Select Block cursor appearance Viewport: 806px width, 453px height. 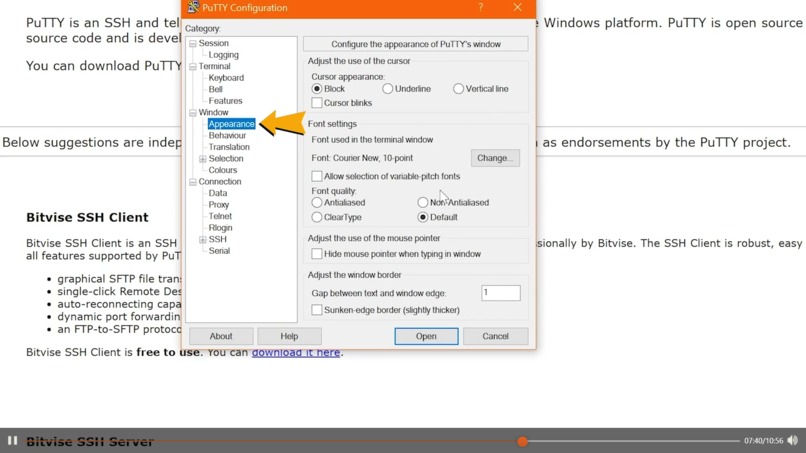(317, 89)
